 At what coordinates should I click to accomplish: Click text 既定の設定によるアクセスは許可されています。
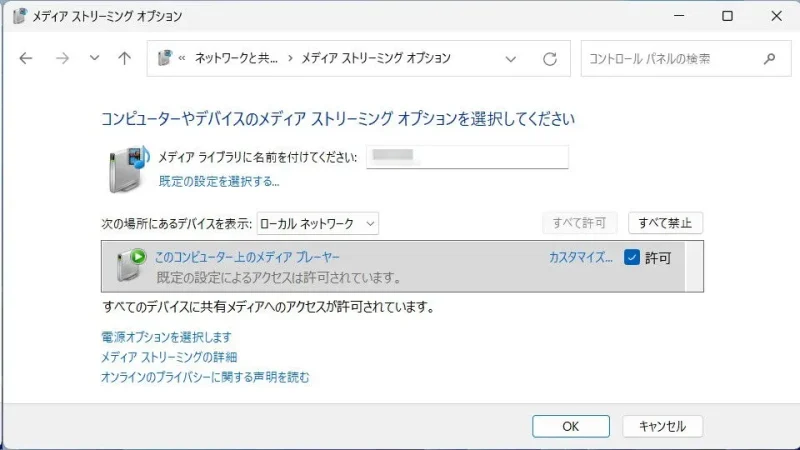click(279, 278)
